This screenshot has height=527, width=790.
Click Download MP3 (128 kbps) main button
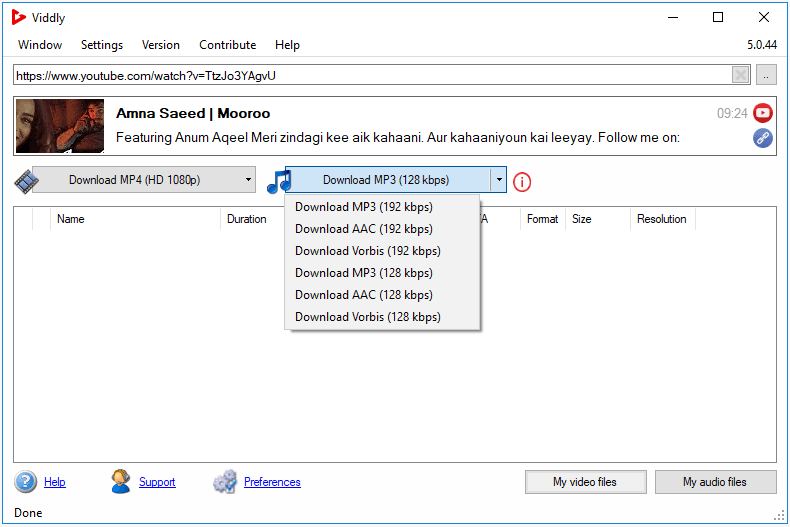click(387, 180)
